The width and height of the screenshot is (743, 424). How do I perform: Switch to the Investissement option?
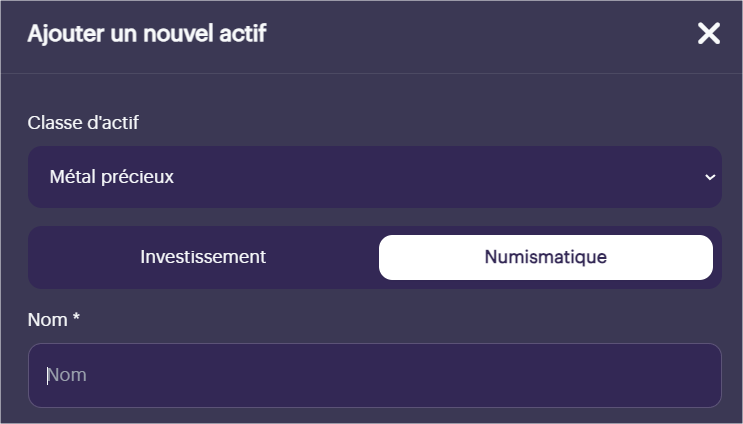[x=203, y=257]
